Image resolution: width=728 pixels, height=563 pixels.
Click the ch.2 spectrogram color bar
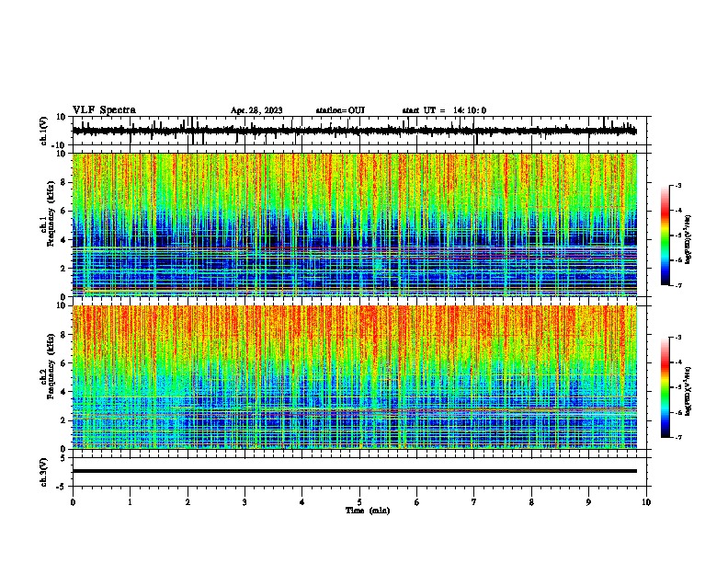(x=665, y=387)
